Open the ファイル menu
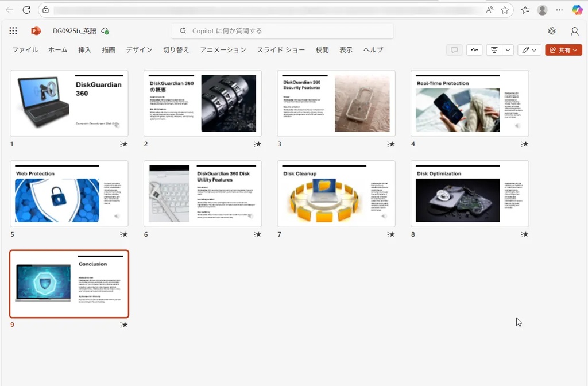Screen dimensions: 588x386 coord(25,50)
